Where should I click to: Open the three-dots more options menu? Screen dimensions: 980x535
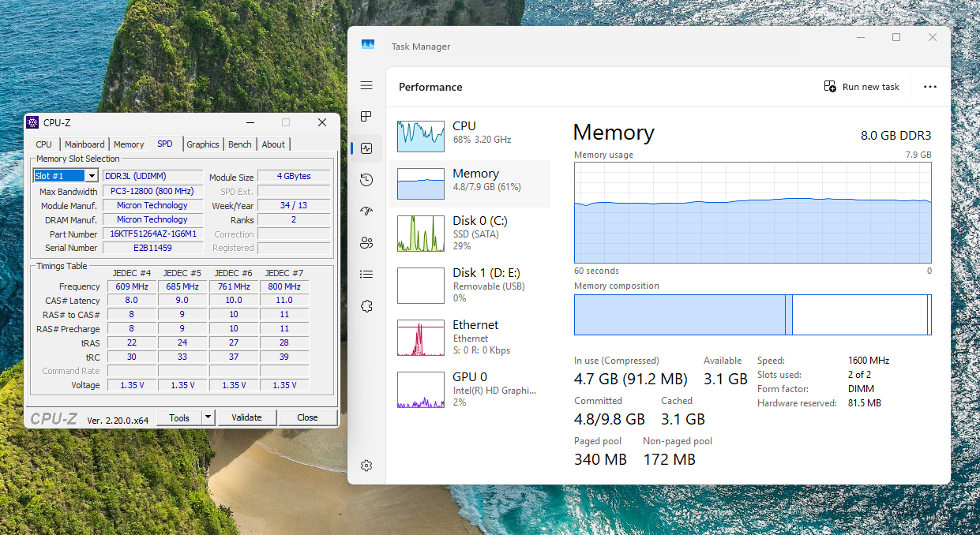pos(929,87)
